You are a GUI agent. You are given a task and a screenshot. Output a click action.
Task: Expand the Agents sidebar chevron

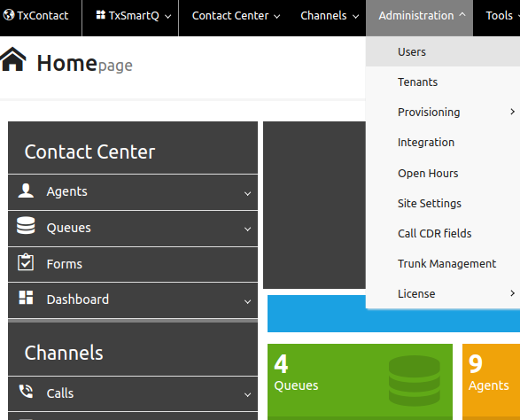pos(247,193)
